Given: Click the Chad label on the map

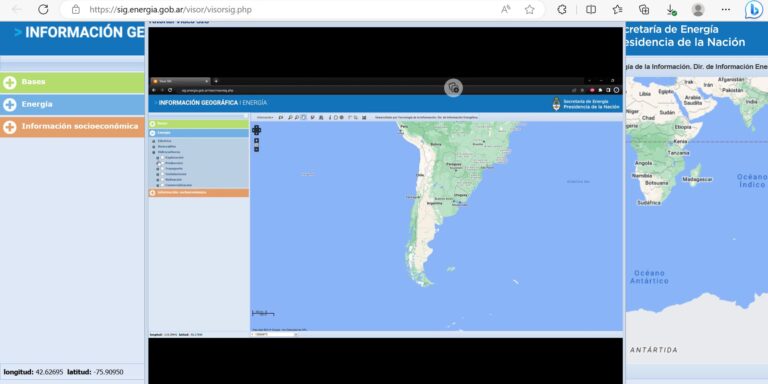Looking at the screenshot, I should tap(648, 118).
